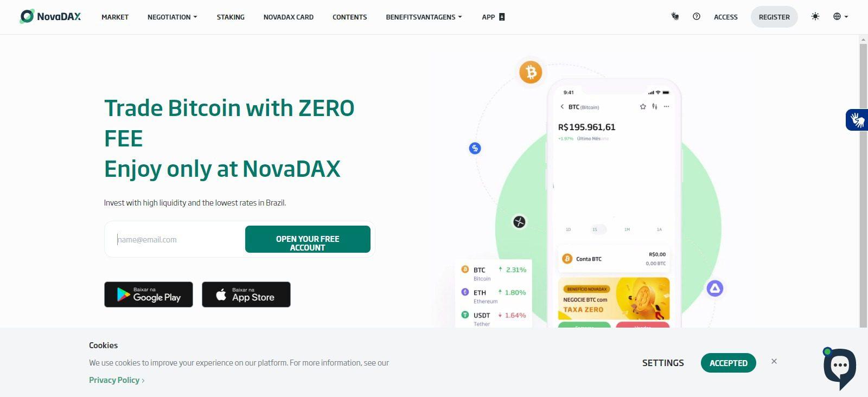Open the Google Play download badge
Viewport: 868px width, 397px height.
(x=149, y=294)
